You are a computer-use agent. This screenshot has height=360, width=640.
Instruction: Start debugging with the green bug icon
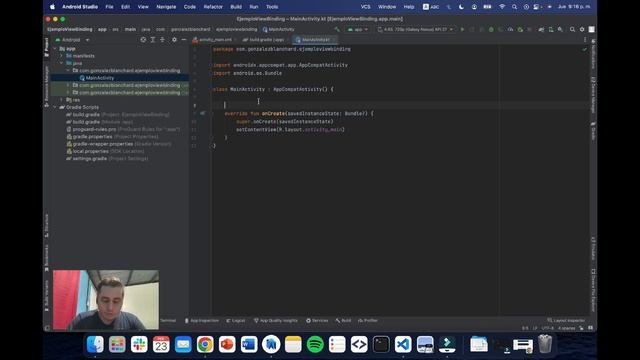coord(491,29)
